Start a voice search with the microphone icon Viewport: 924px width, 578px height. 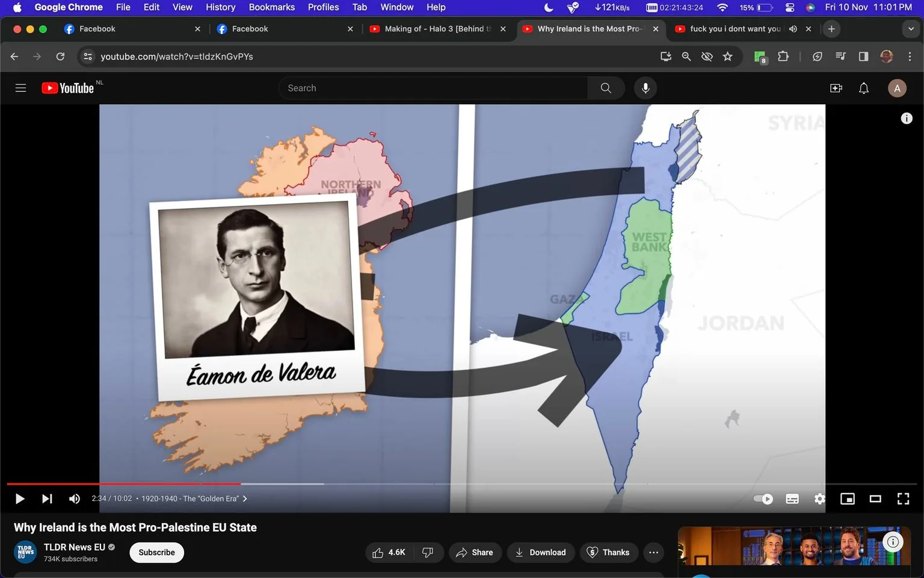[645, 87]
